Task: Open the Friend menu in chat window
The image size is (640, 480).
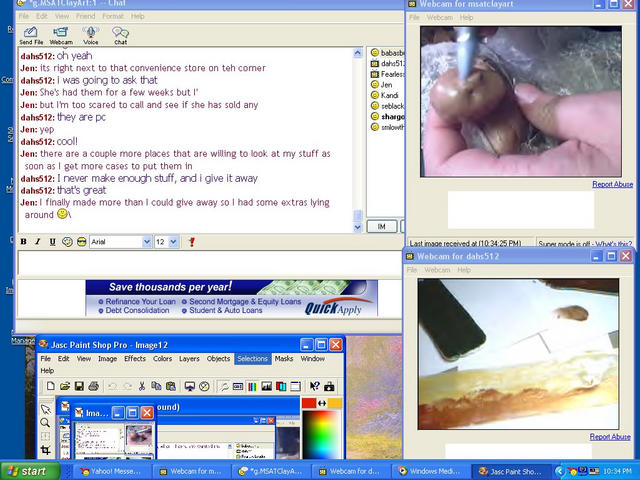Action: click(x=85, y=16)
